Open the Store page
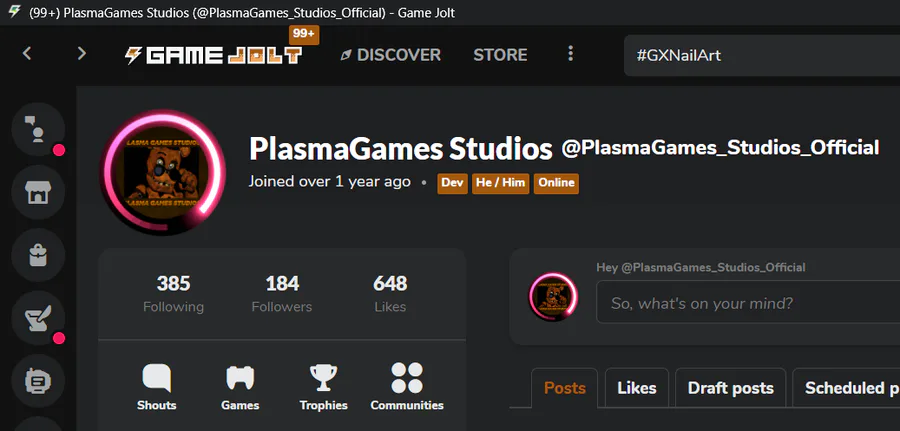Image resolution: width=900 pixels, height=431 pixels. click(x=500, y=55)
